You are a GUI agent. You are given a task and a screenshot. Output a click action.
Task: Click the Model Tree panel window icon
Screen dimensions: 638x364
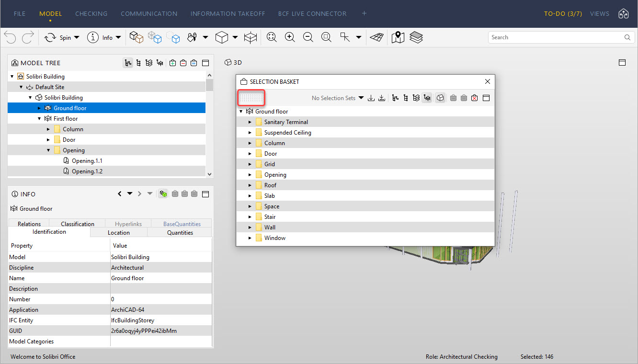tap(205, 63)
